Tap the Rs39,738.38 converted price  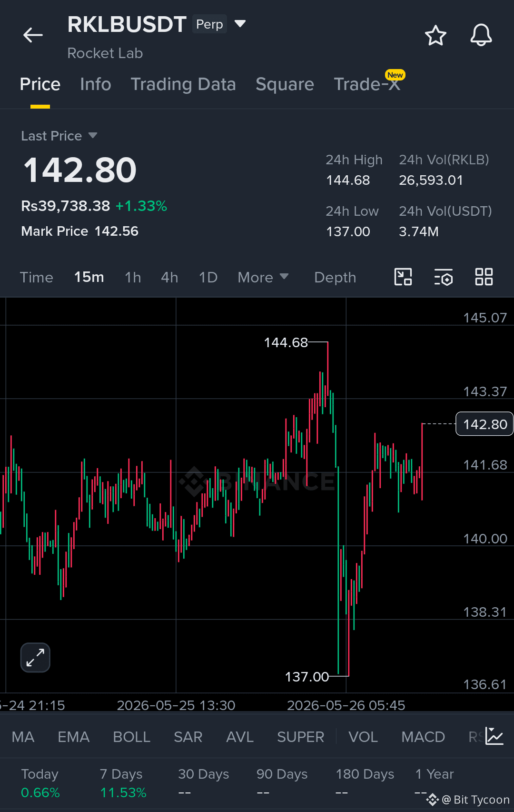tap(66, 206)
